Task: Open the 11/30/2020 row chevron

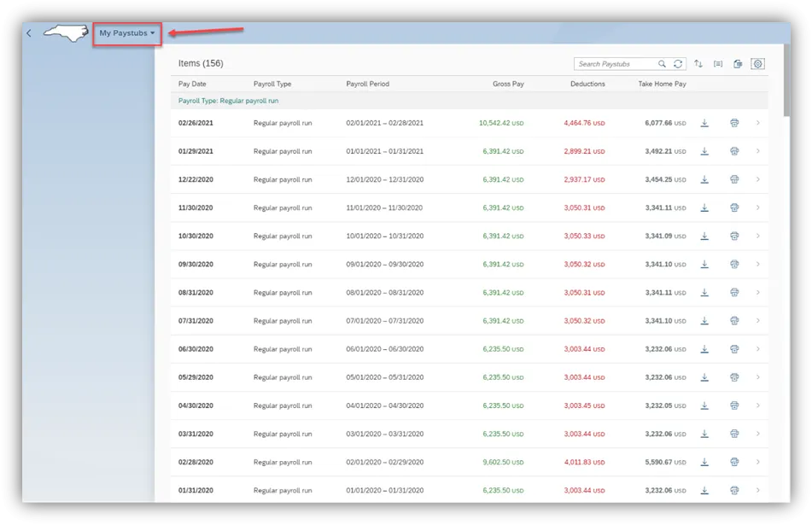Action: (x=758, y=207)
